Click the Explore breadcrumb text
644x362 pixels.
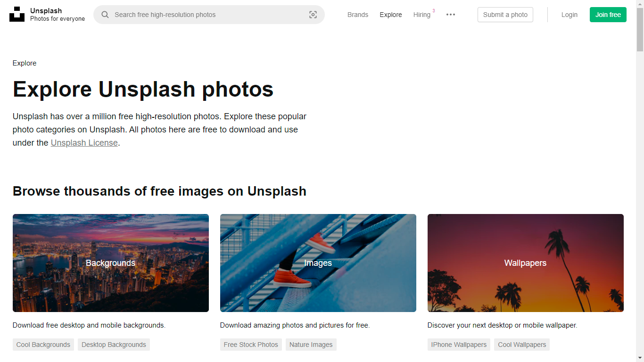[x=25, y=63]
